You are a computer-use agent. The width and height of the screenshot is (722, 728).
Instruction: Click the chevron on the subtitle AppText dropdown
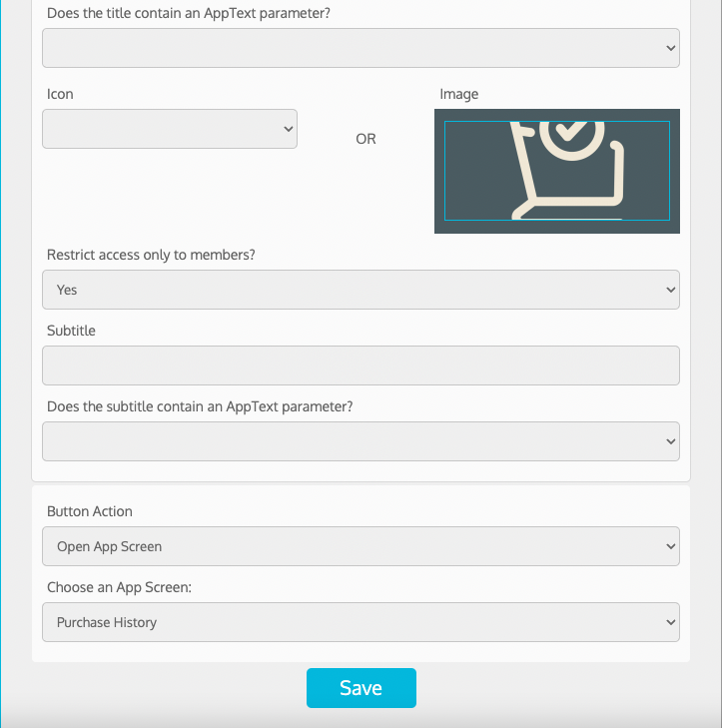click(x=670, y=441)
